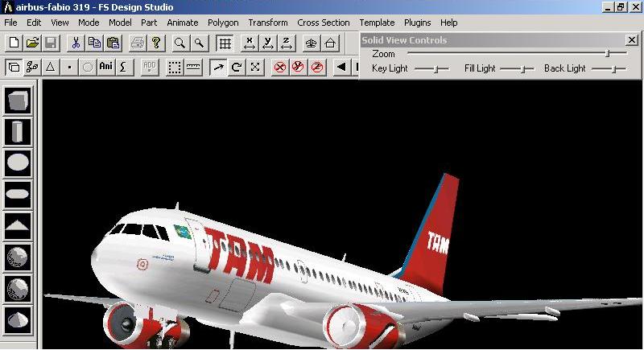The height and width of the screenshot is (350, 644).
Task: Open the Cross Section menu
Action: [x=324, y=23]
